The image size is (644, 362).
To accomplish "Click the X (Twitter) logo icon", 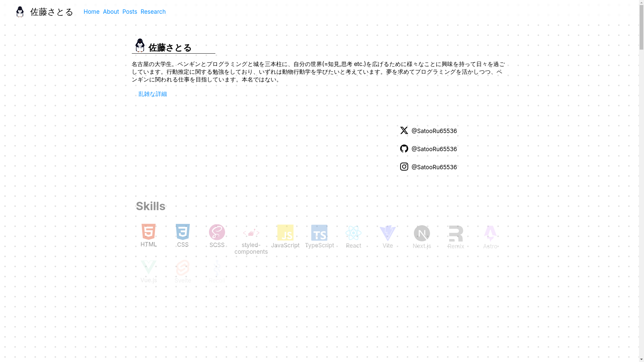I will tap(404, 130).
